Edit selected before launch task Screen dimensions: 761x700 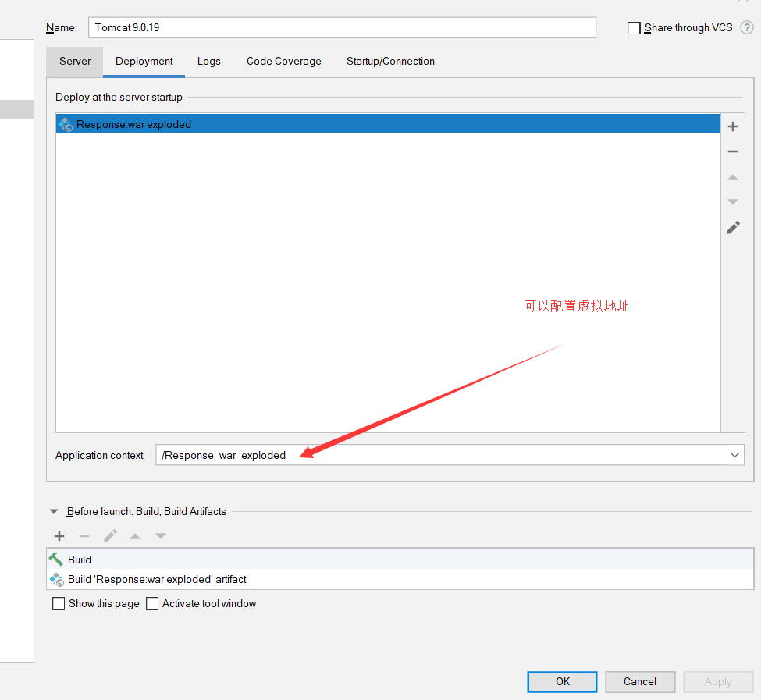point(110,536)
